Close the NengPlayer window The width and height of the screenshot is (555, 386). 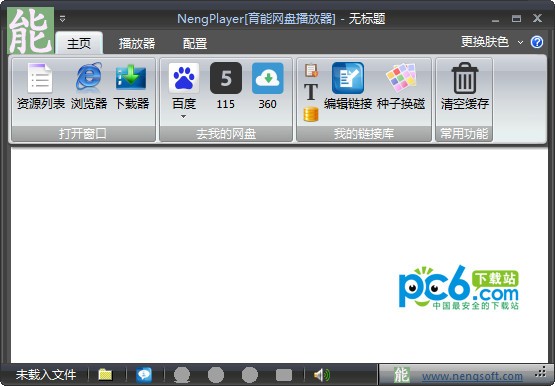(537, 18)
